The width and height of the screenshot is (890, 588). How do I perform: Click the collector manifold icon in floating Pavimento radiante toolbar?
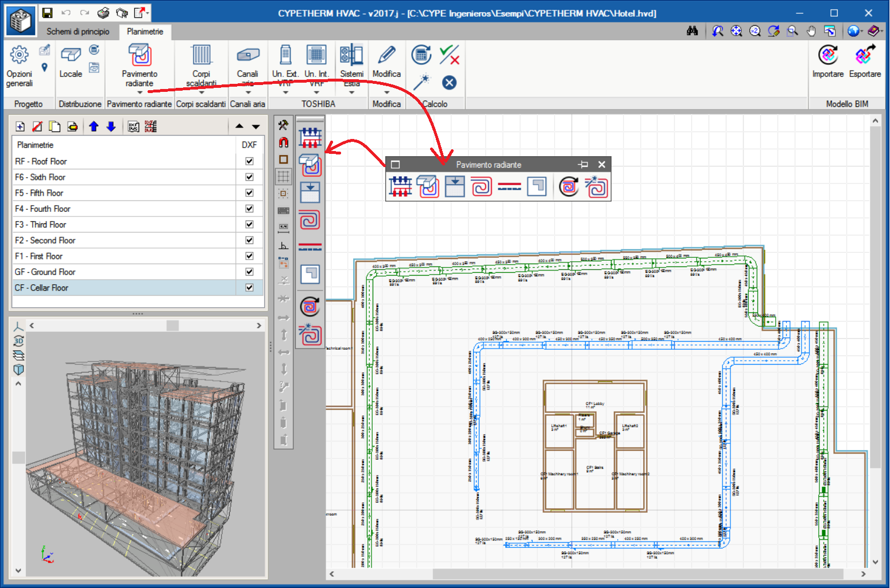(400, 187)
